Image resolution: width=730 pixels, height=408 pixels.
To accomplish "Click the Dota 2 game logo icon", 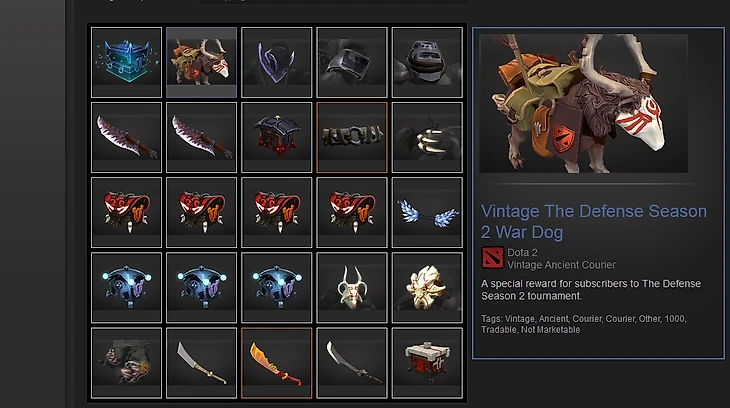I will click(x=492, y=258).
